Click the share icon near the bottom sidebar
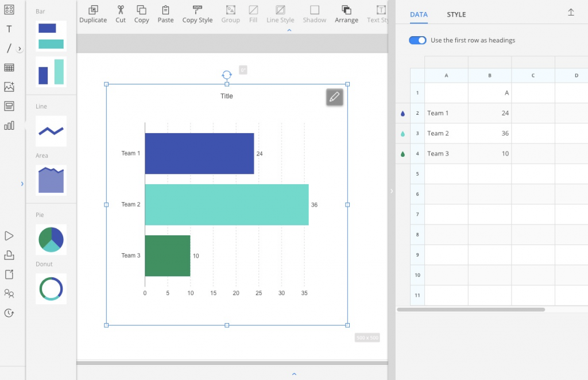The width and height of the screenshot is (588, 380). pyautogui.click(x=8, y=274)
